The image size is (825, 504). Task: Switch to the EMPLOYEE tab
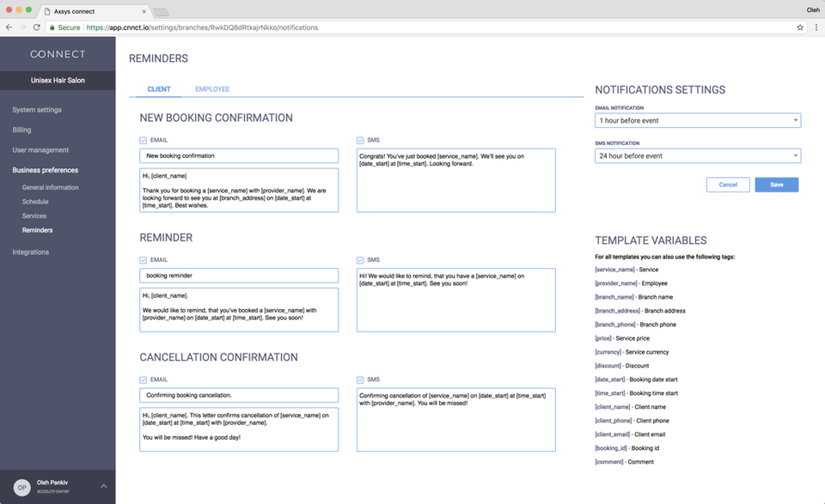(x=212, y=89)
